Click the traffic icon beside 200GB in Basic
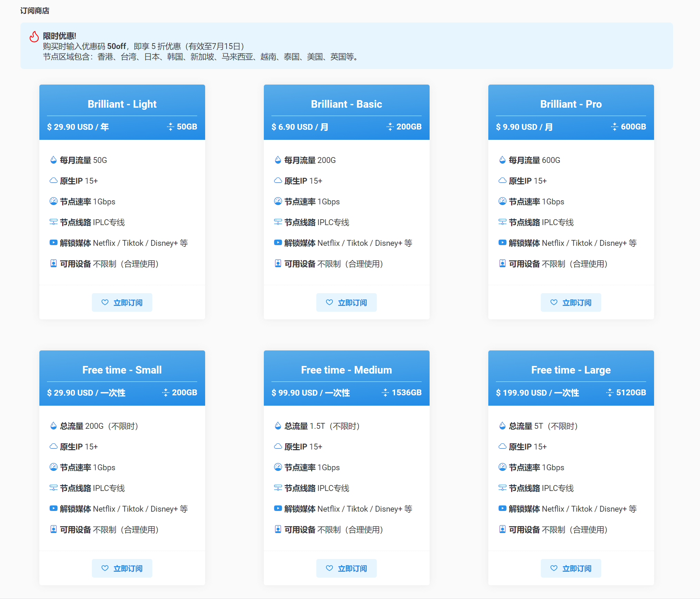The width and height of the screenshot is (700, 599). (x=390, y=127)
